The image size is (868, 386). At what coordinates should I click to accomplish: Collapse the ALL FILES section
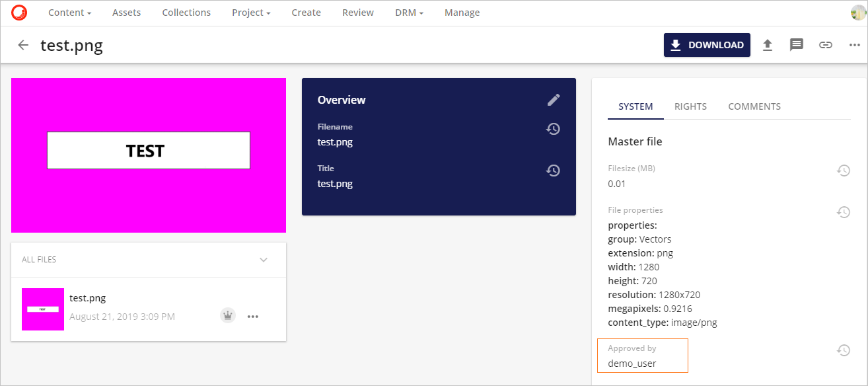[264, 260]
